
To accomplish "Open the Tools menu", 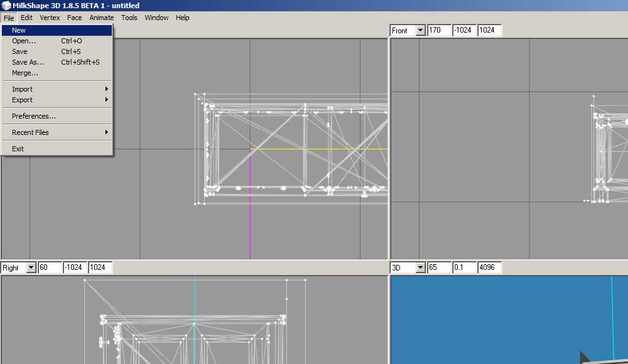I will (129, 18).
